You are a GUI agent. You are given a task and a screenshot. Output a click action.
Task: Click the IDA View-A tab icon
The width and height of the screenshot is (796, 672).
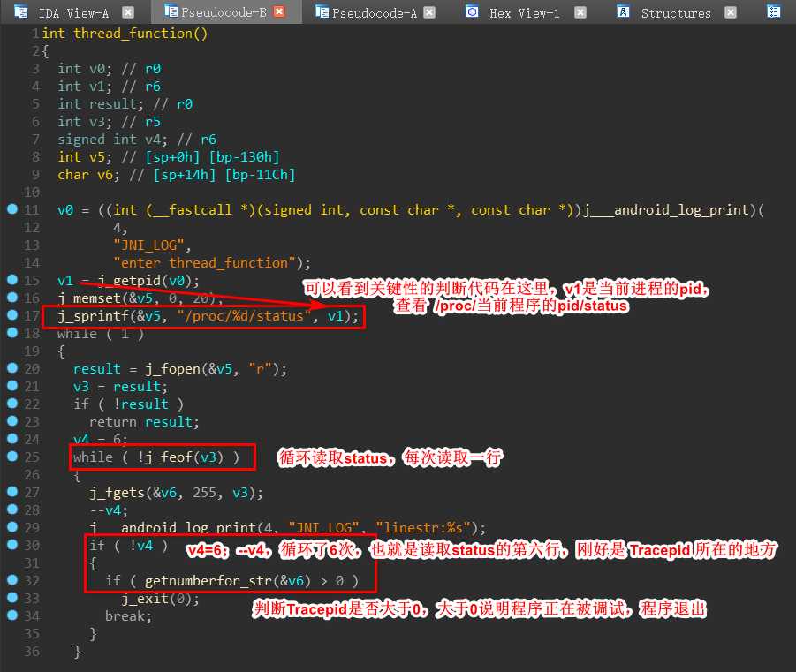coord(21,11)
